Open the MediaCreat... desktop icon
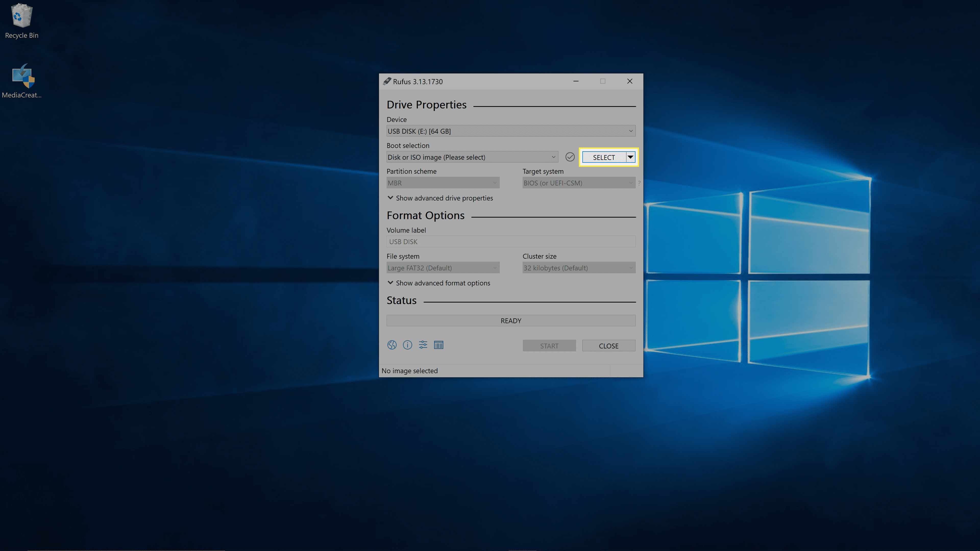The width and height of the screenshot is (980, 551). [22, 81]
